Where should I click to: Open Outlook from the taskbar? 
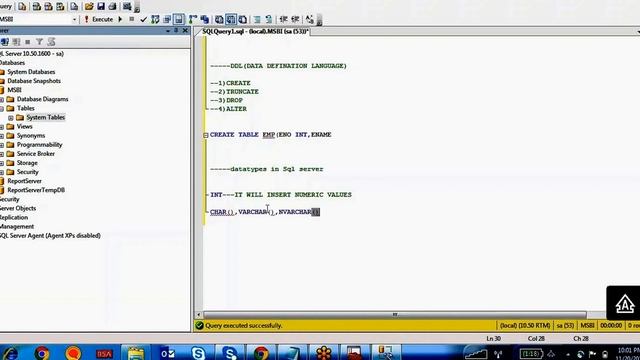(x=167, y=353)
